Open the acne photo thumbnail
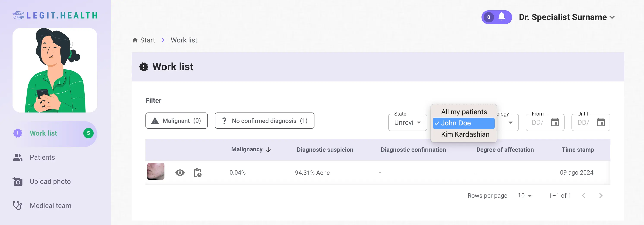This screenshot has height=225, width=644. tap(156, 172)
